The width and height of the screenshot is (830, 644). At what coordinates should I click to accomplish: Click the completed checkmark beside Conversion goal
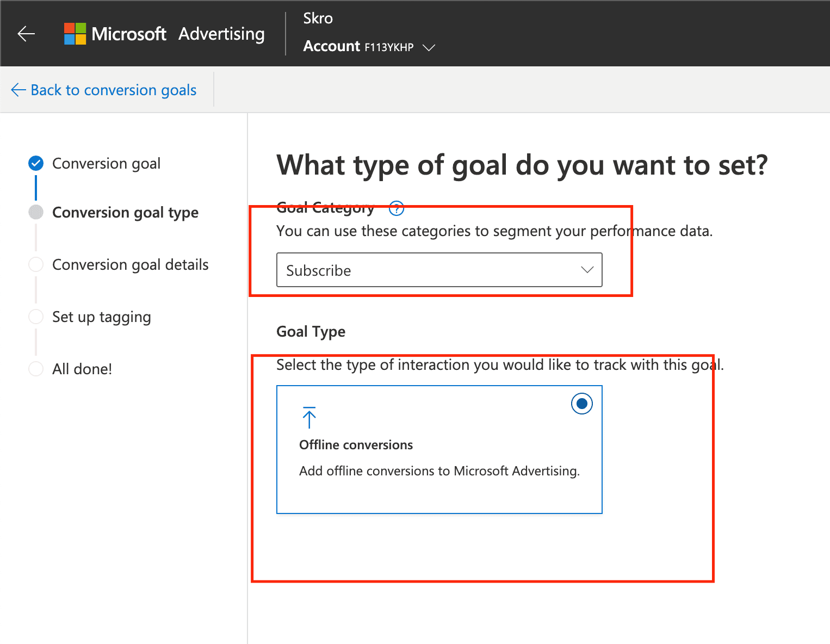(x=36, y=163)
